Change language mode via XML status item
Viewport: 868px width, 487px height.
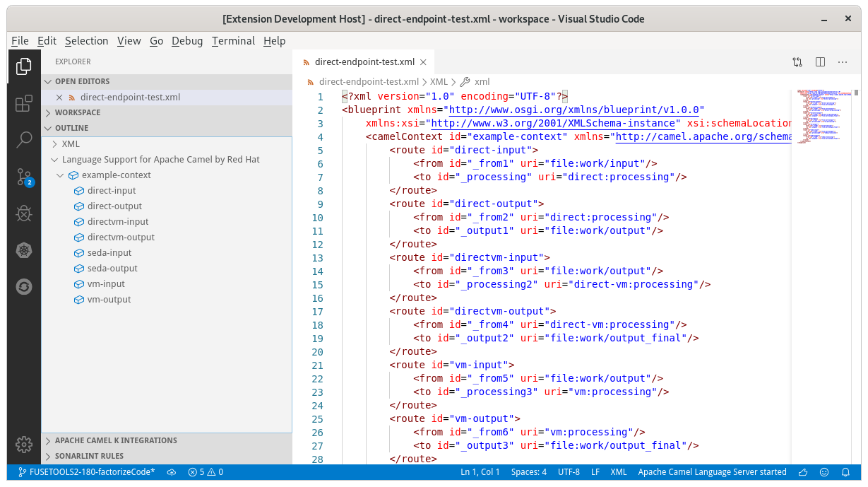tap(619, 472)
